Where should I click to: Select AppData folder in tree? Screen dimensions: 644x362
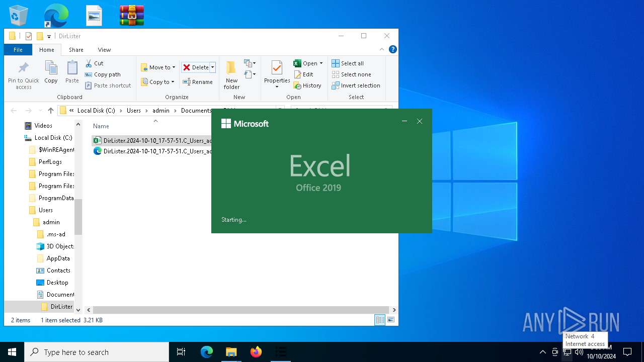click(58, 258)
